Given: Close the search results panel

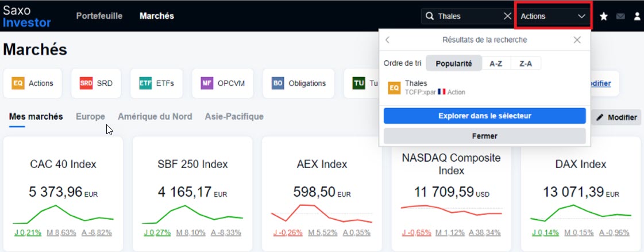Looking at the screenshot, I should tap(577, 40).
